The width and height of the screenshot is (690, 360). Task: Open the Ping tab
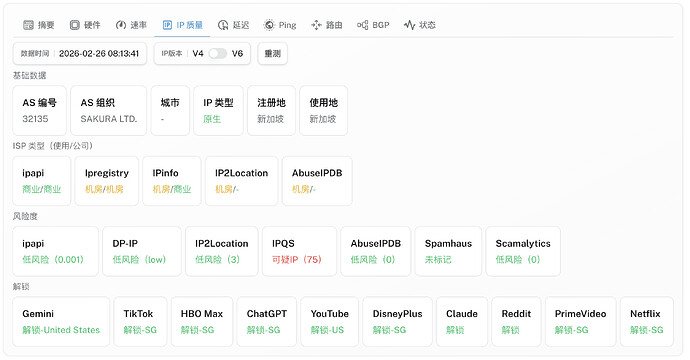coord(280,25)
